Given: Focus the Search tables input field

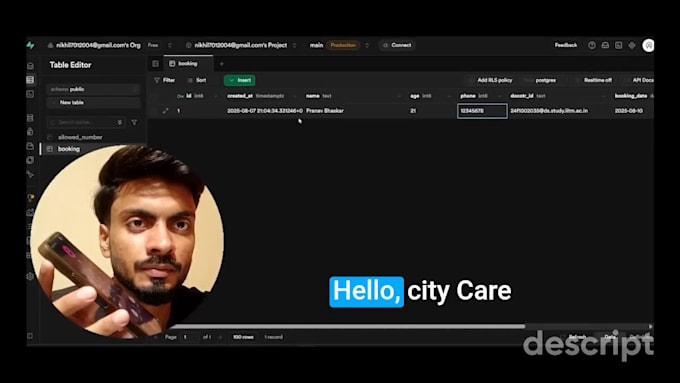Looking at the screenshot, I should [86, 123].
